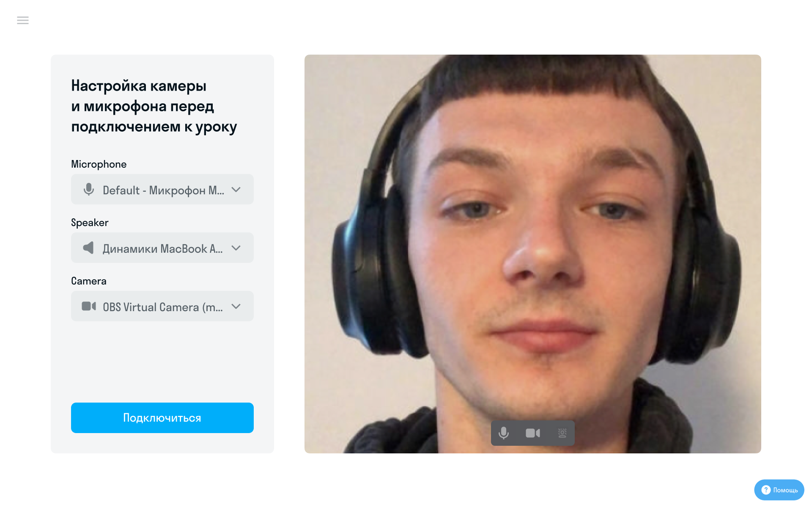Click the microphone icon in the Microphone field
812x508 pixels.
[89, 189]
